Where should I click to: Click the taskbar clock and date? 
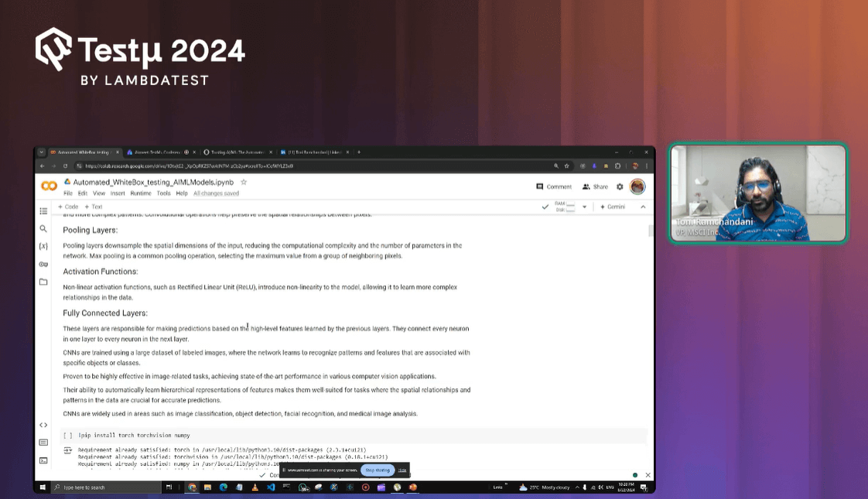point(626,487)
